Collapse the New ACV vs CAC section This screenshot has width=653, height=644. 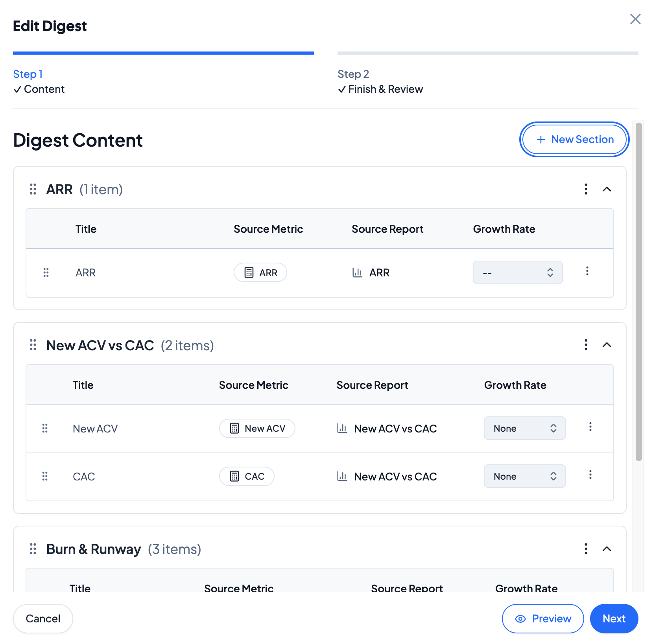pyautogui.click(x=607, y=345)
